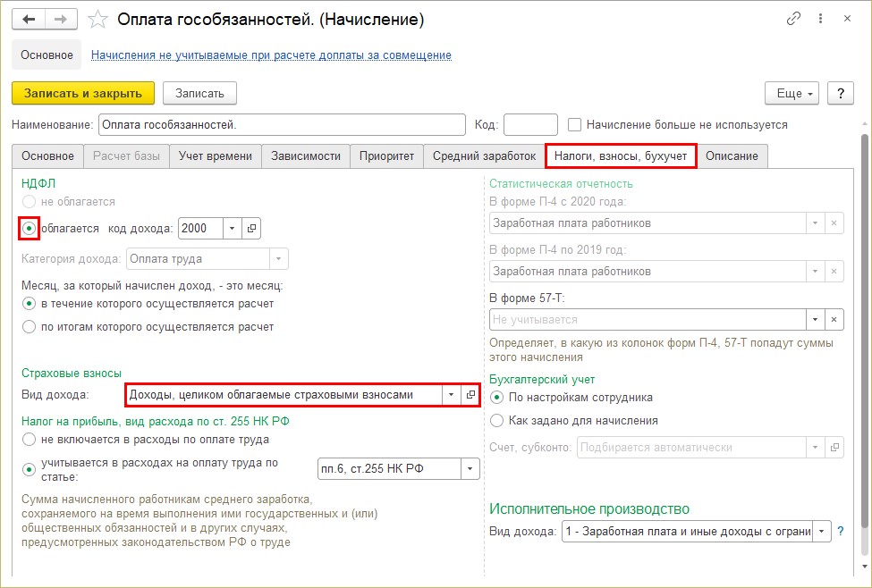Add to favorites with the star icon
This screenshot has height=588, width=872.
[97, 20]
